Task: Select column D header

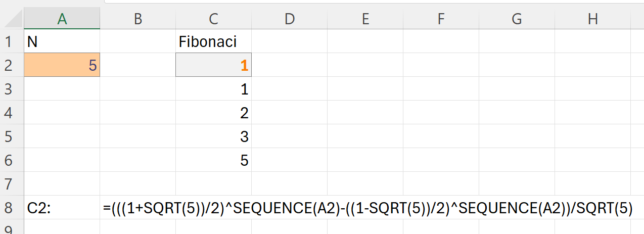Action: tap(289, 19)
